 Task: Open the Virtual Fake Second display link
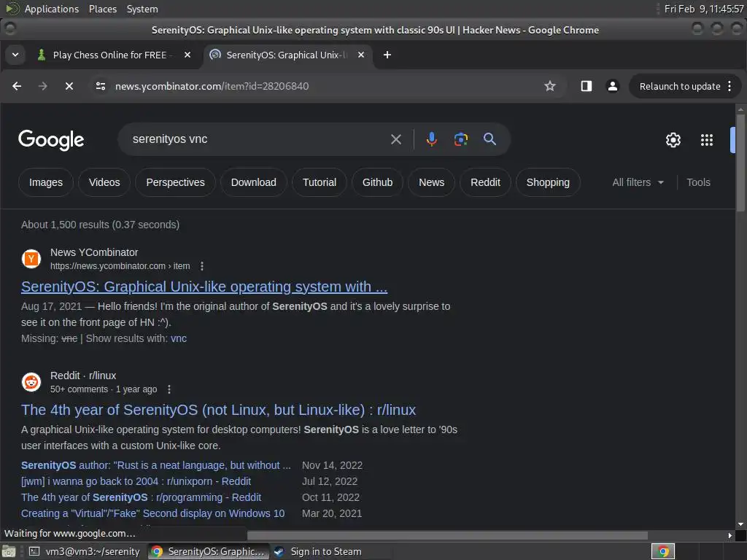click(153, 513)
